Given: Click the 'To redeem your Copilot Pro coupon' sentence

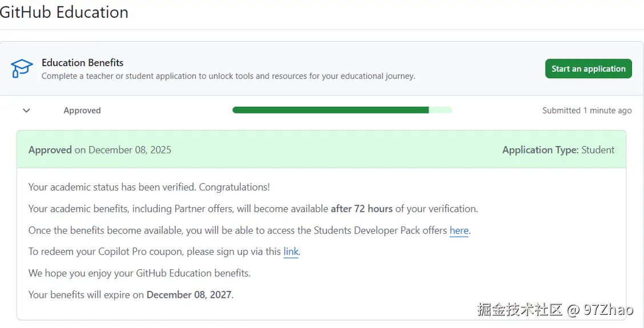Looking at the screenshot, I should tap(154, 252).
